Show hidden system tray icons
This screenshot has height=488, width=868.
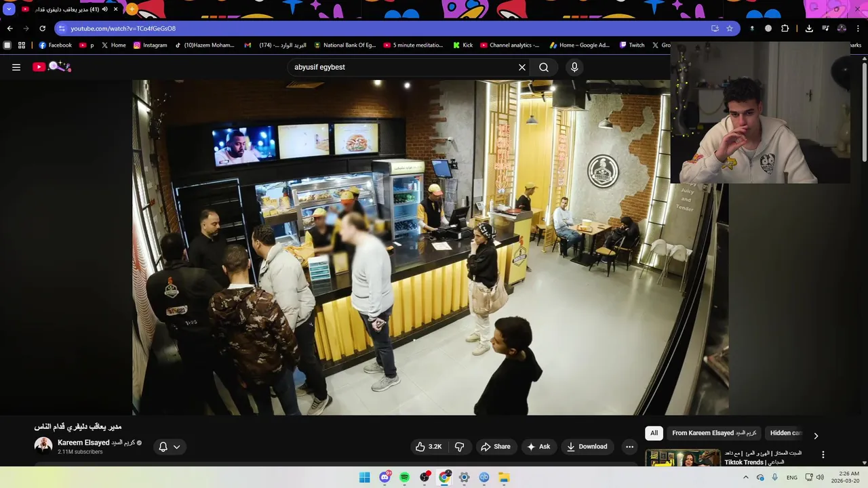(746, 477)
